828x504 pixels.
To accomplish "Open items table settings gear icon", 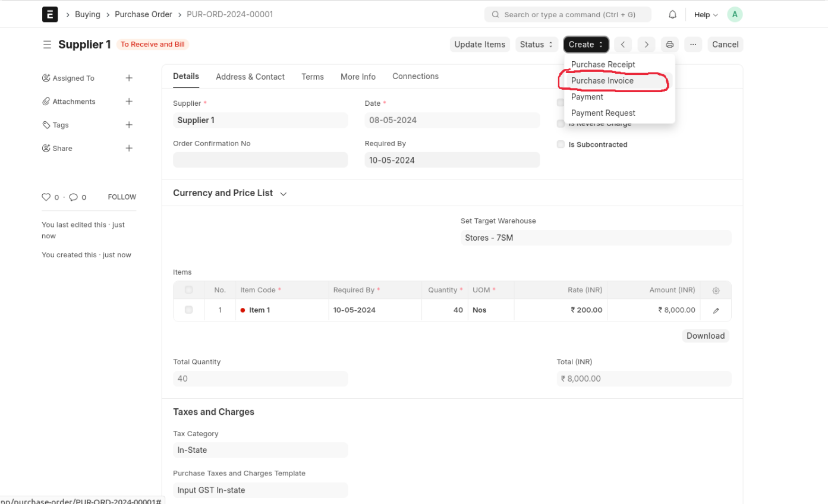I will click(x=716, y=291).
